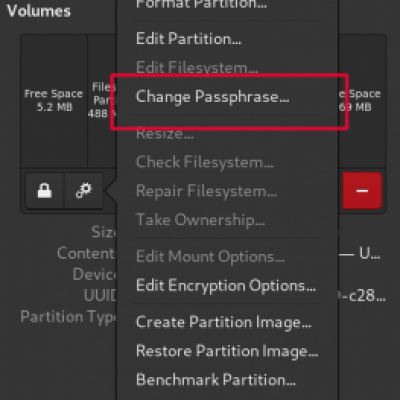Select the Resize menu entry

coord(165,134)
